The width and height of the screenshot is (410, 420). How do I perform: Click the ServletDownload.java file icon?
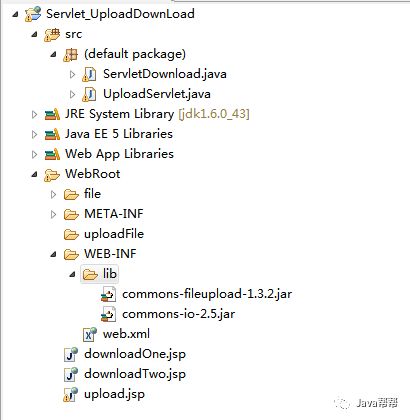[89, 74]
